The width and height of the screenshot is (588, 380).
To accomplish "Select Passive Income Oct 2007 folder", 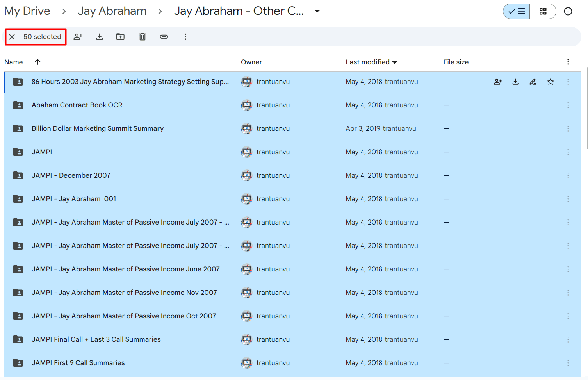I will 292,316.
